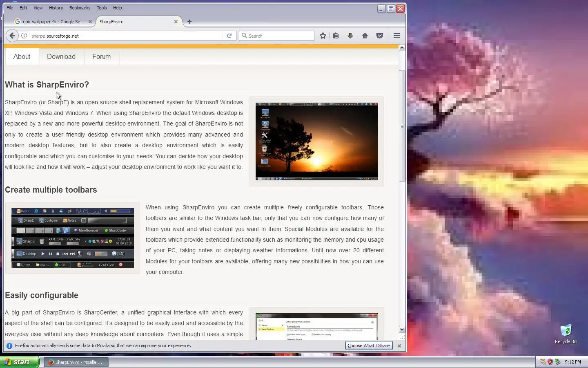Click scrollbar down arrow
The width and height of the screenshot is (588, 368).
tap(402, 329)
